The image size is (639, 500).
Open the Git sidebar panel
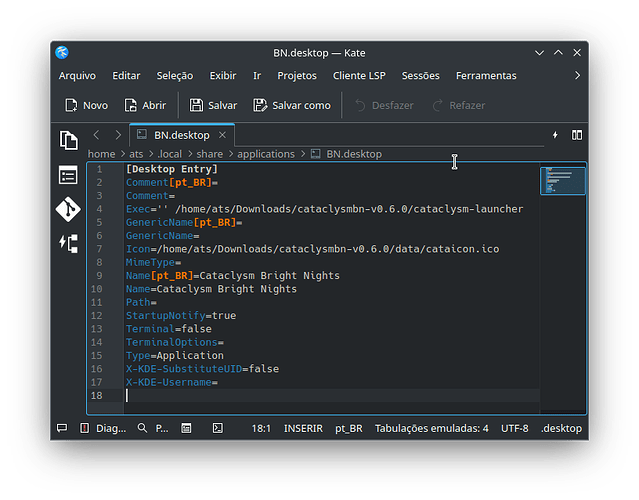[x=68, y=209]
